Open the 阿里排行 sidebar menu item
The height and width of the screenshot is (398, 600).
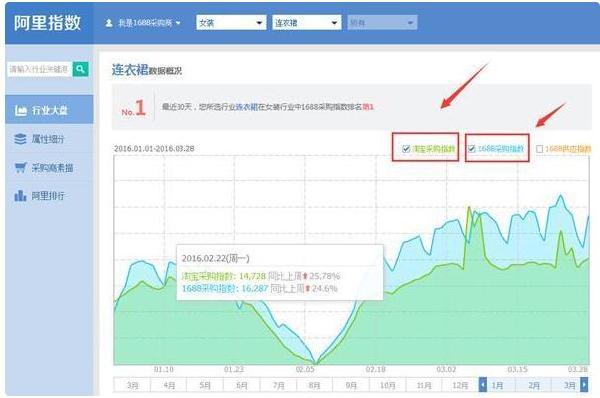tap(49, 196)
